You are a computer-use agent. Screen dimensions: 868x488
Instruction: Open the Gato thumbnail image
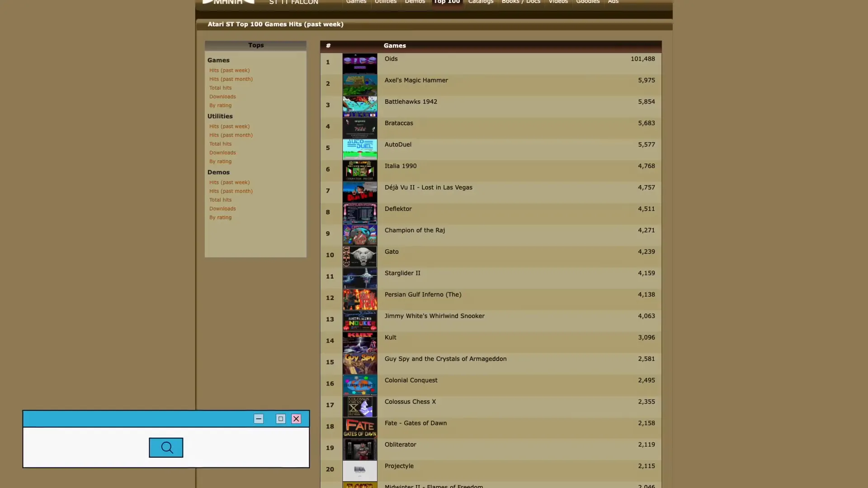pos(360,257)
